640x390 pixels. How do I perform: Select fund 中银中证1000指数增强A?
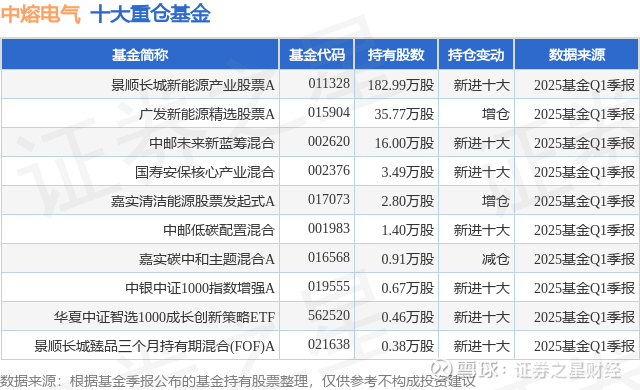coord(200,288)
